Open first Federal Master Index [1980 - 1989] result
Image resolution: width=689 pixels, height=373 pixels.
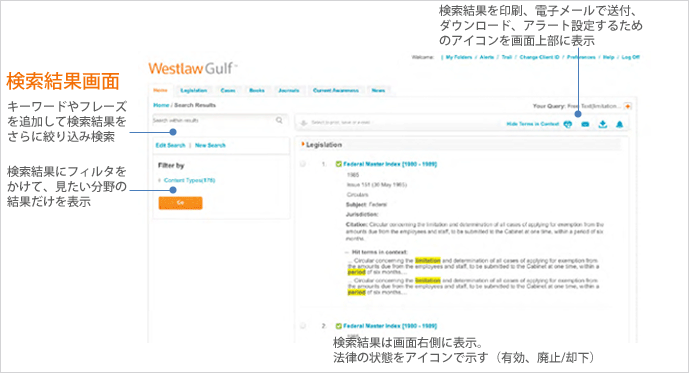point(390,164)
